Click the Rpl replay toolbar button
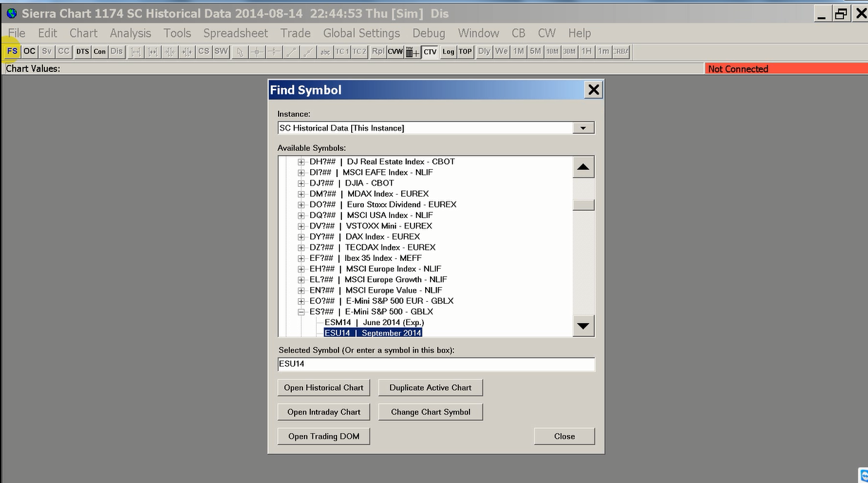Image resolution: width=868 pixels, height=483 pixels. (378, 51)
